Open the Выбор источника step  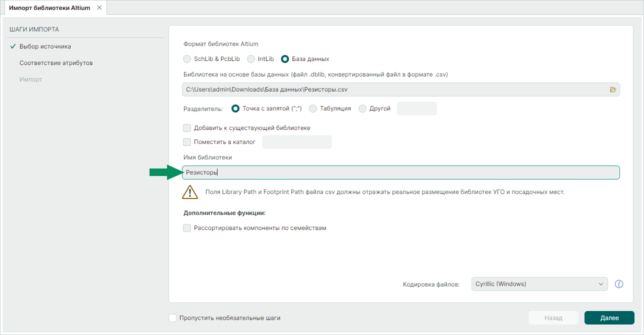45,46
